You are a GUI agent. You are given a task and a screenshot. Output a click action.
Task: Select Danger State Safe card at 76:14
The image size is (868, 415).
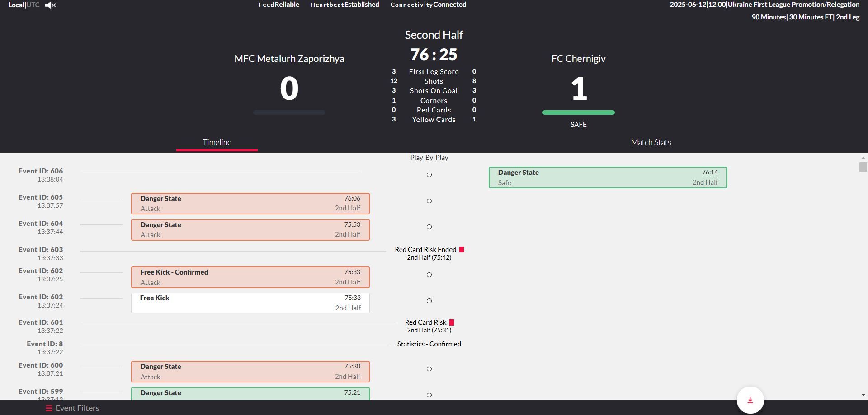[608, 177]
